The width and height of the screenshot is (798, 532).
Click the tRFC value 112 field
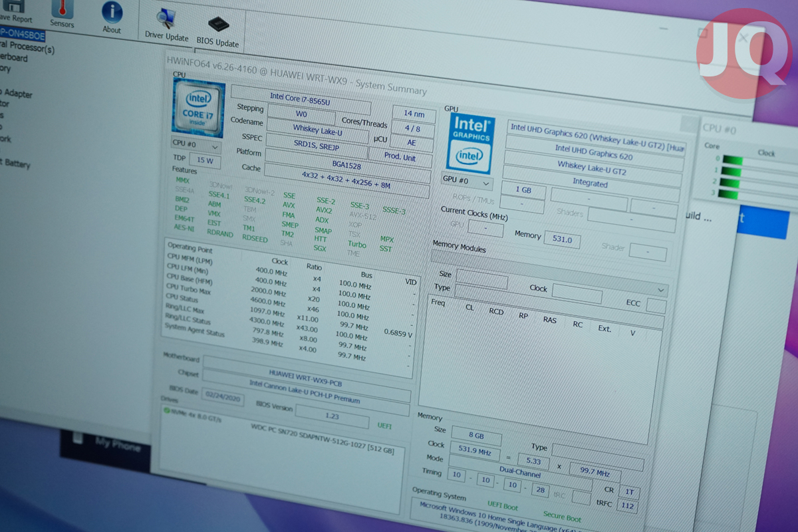626,507
